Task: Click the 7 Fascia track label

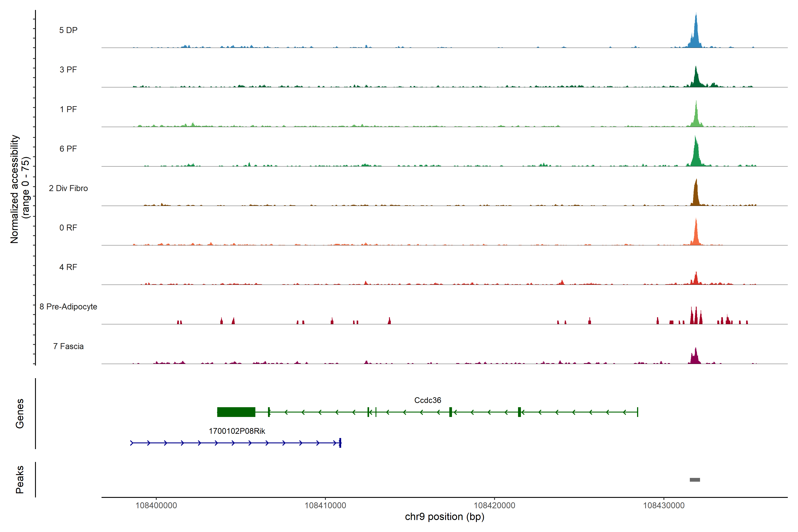Action: pyautogui.click(x=68, y=346)
